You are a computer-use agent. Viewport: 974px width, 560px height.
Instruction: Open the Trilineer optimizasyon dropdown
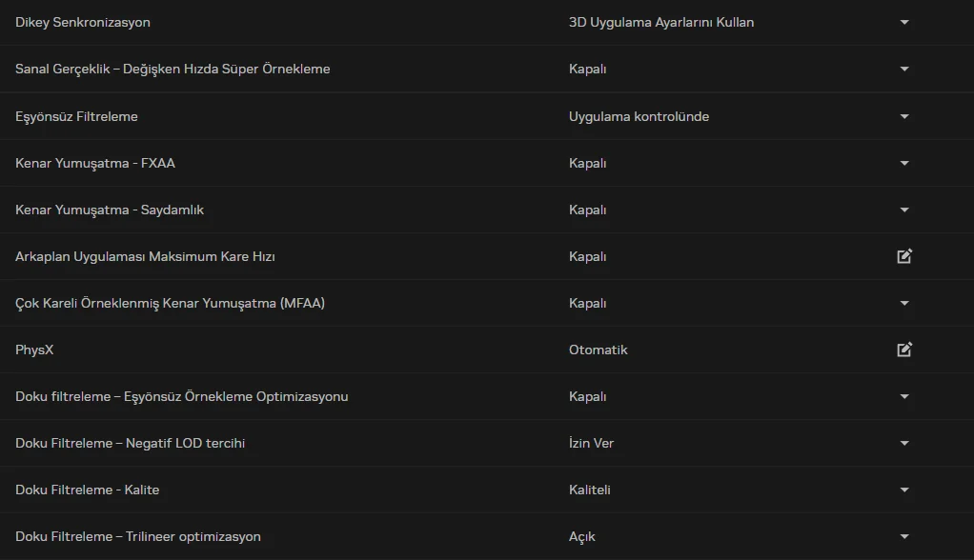click(904, 536)
